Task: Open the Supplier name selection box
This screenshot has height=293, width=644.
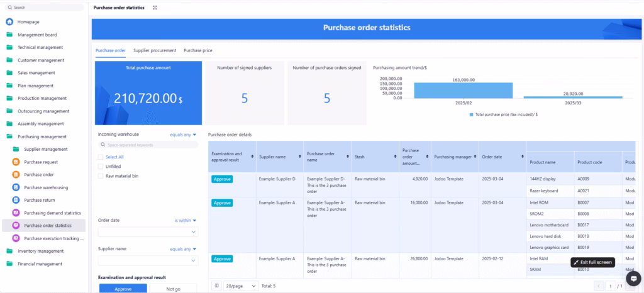Action: point(147,260)
